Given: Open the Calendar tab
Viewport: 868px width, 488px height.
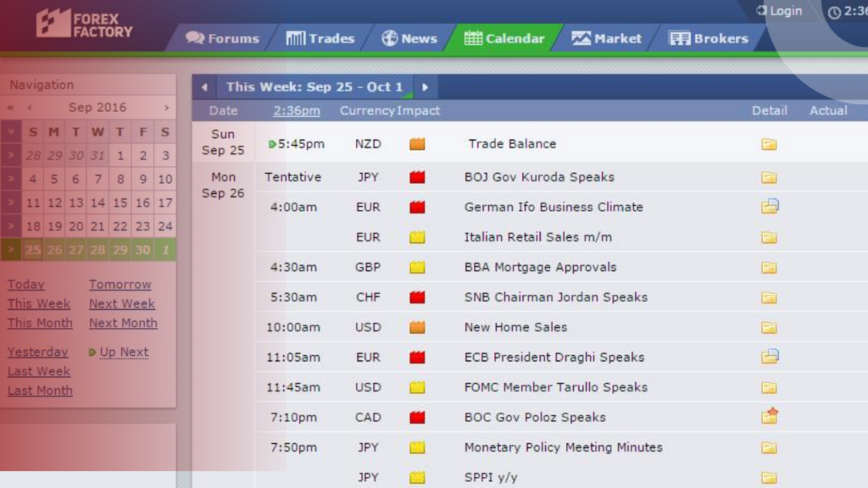Looking at the screenshot, I should click(x=505, y=38).
